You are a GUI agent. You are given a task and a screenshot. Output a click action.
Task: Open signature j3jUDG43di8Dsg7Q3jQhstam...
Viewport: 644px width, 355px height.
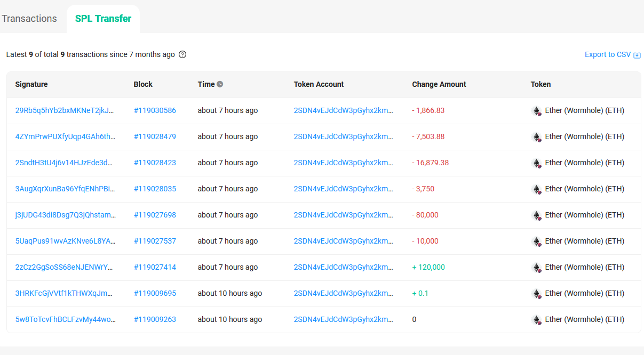[x=66, y=215]
